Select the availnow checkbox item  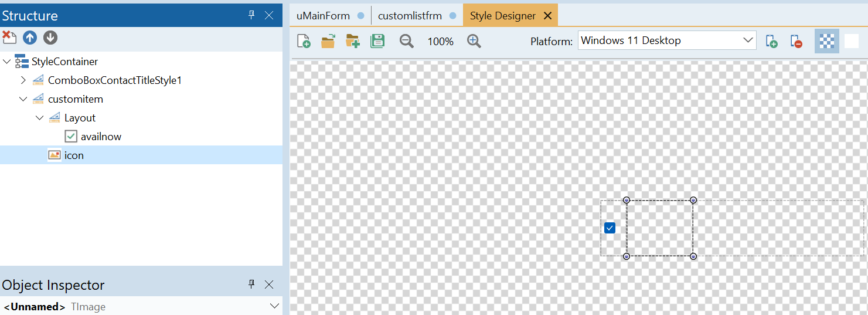click(101, 137)
